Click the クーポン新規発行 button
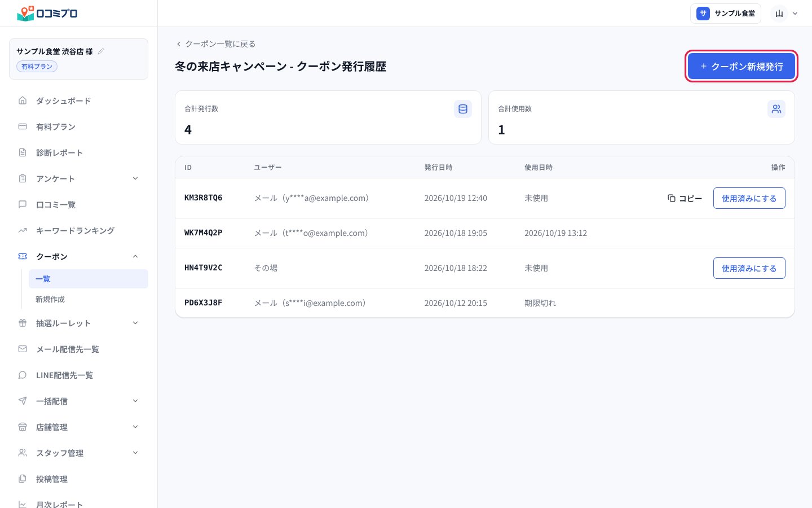This screenshot has height=508, width=812. pos(742,67)
